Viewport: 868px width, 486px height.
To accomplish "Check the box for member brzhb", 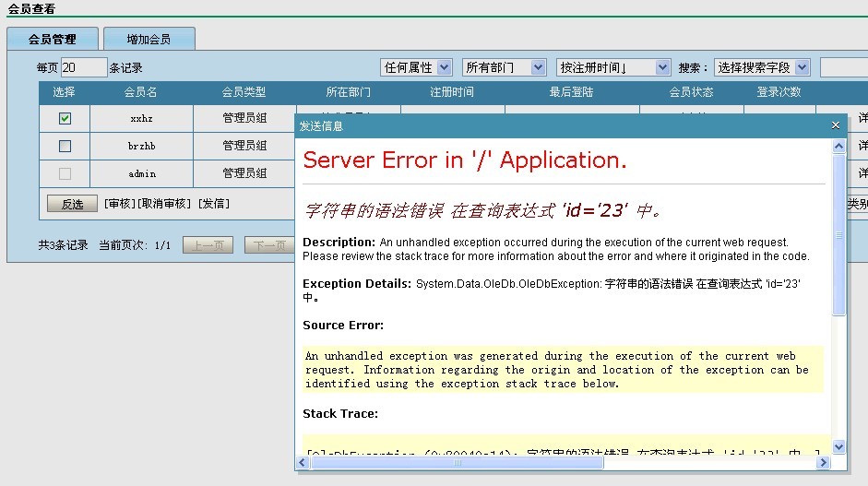I will pyautogui.click(x=65, y=146).
